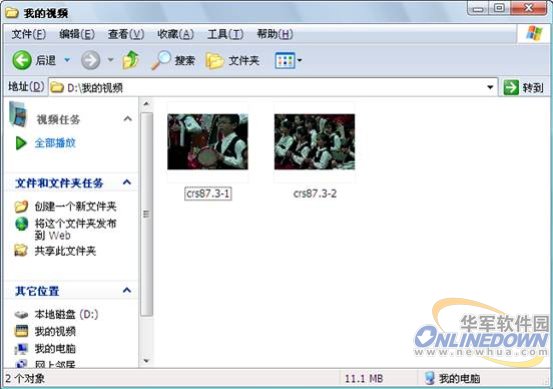Click the globe icon for Web publishing
Image resolution: width=553 pixels, height=389 pixels.
pyautogui.click(x=22, y=224)
